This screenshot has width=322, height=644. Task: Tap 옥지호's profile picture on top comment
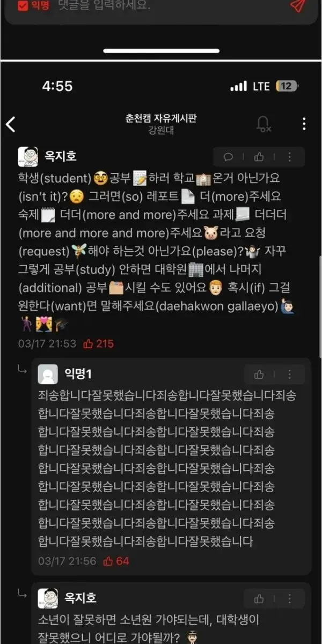[28, 157]
